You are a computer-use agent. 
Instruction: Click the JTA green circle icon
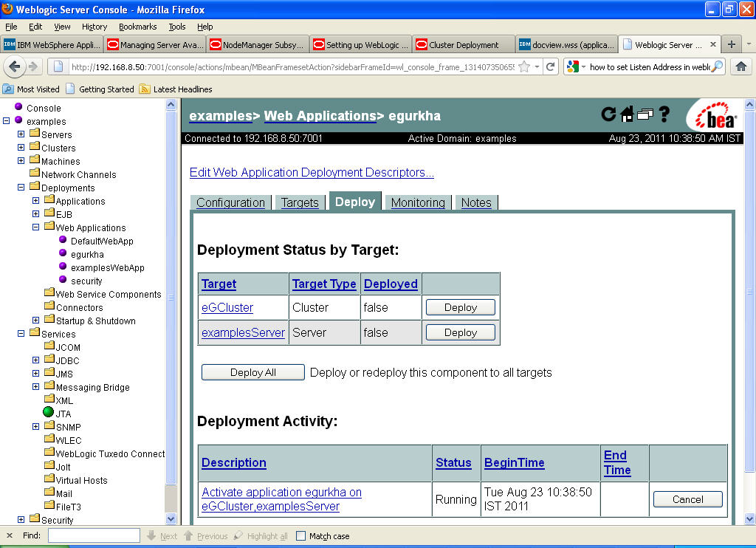[x=48, y=412]
